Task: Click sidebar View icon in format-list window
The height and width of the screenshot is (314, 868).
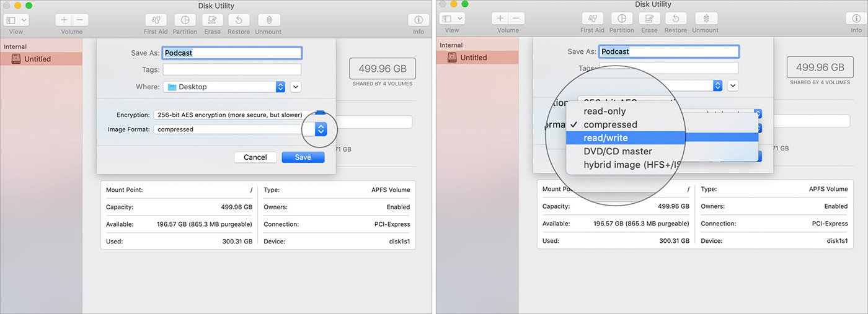Action: click(448, 19)
